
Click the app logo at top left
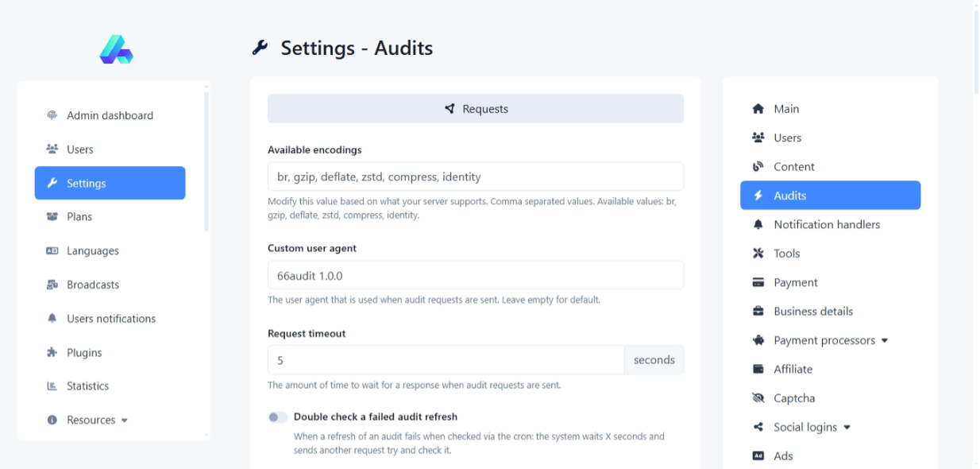tap(116, 49)
